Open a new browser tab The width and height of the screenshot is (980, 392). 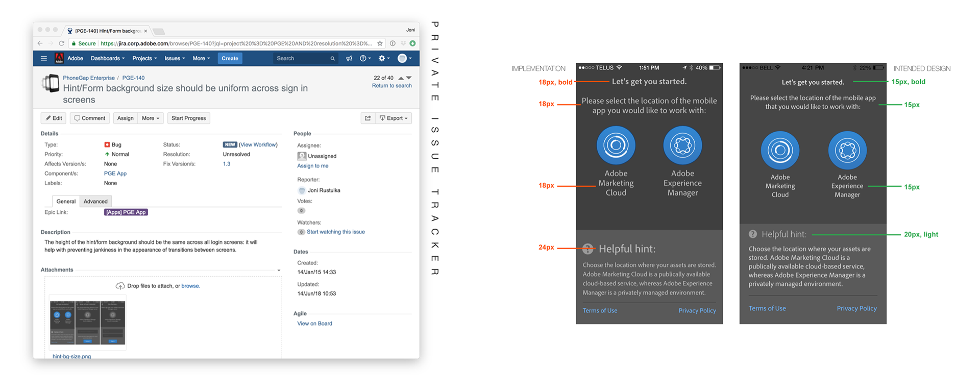[159, 31]
